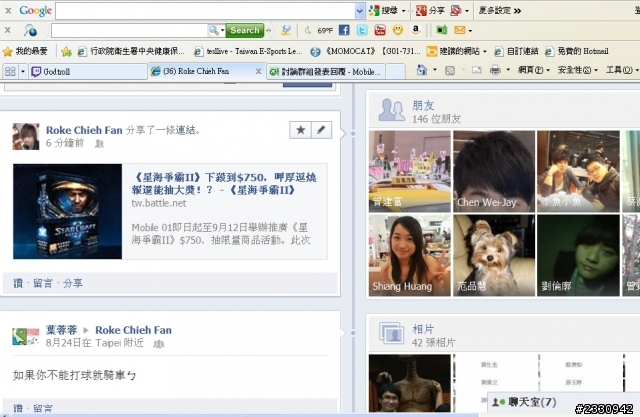640x417 pixels.
Task: Focus the Google toolbar search field
Action: [x=205, y=11]
